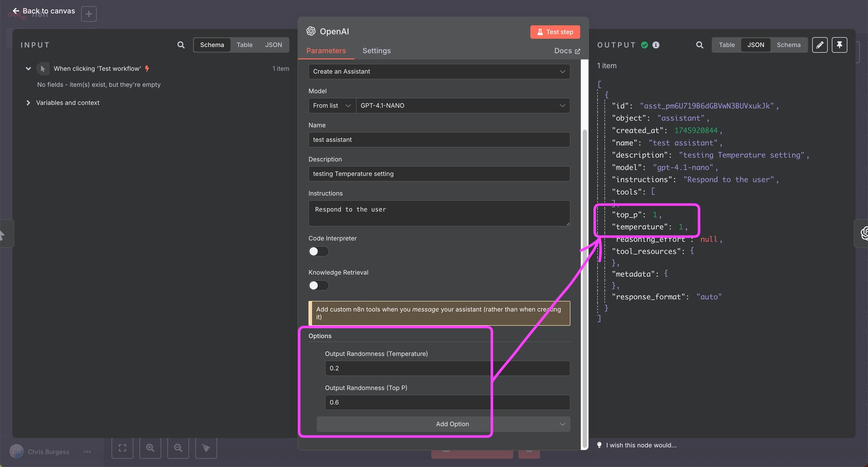Click the fit-to-view canvas icon
This screenshot has height=467, width=868.
122,448
